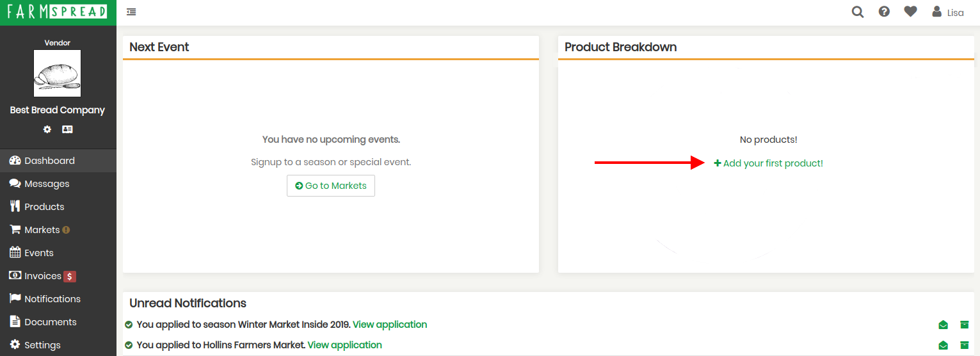
Task: Open the search magnifier icon
Action: coord(858,12)
